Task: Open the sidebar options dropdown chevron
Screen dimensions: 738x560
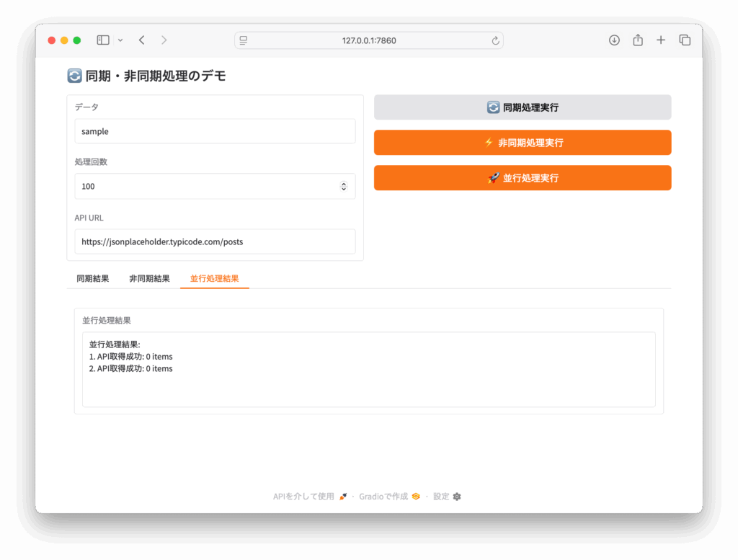Action: [x=120, y=40]
